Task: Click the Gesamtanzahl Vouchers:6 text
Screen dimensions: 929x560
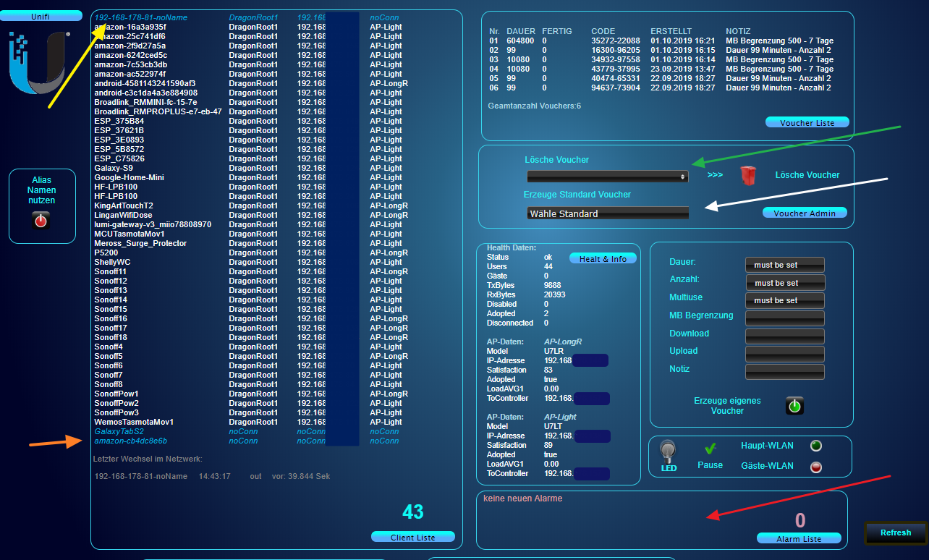Action: coord(535,106)
